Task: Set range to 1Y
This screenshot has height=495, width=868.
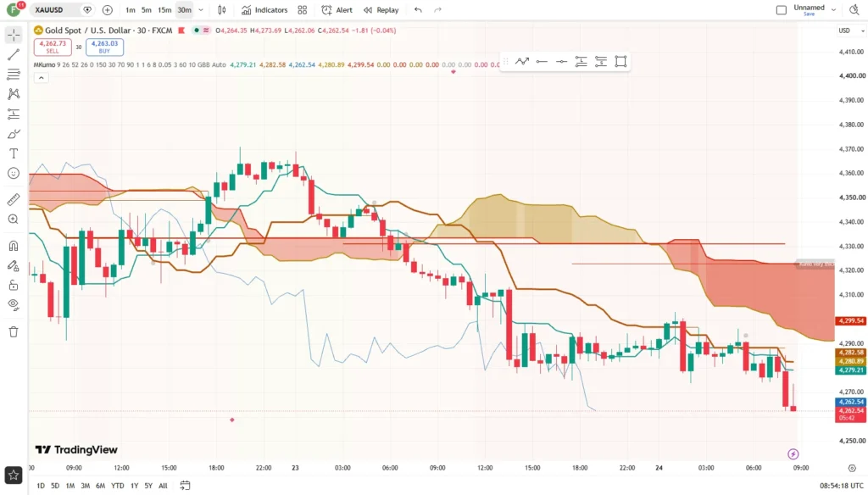Action: point(135,486)
